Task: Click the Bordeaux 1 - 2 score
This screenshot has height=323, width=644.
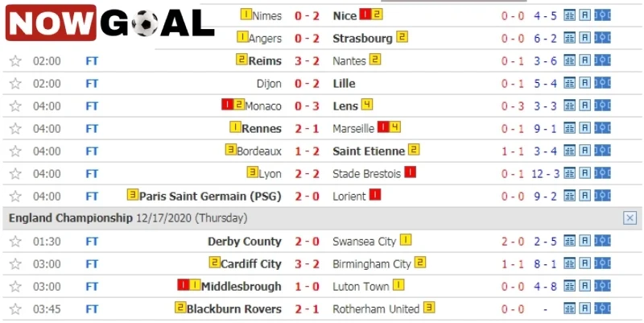Action: 307,151
